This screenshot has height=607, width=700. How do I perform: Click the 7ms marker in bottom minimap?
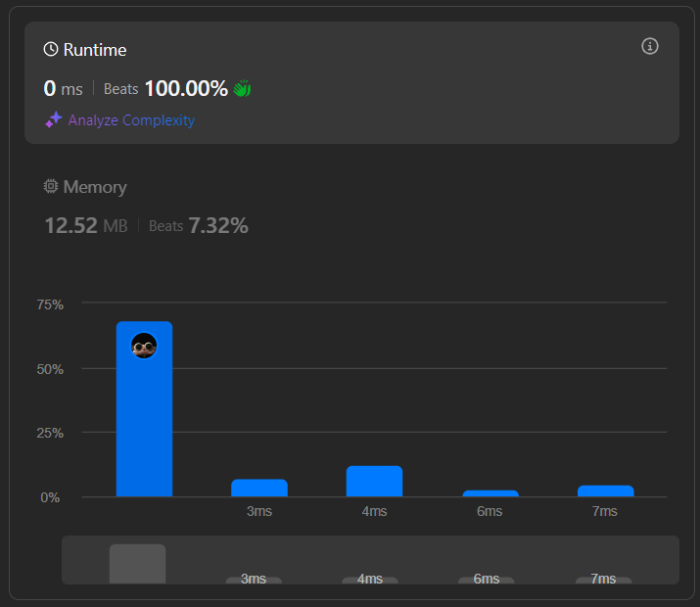coord(603,579)
